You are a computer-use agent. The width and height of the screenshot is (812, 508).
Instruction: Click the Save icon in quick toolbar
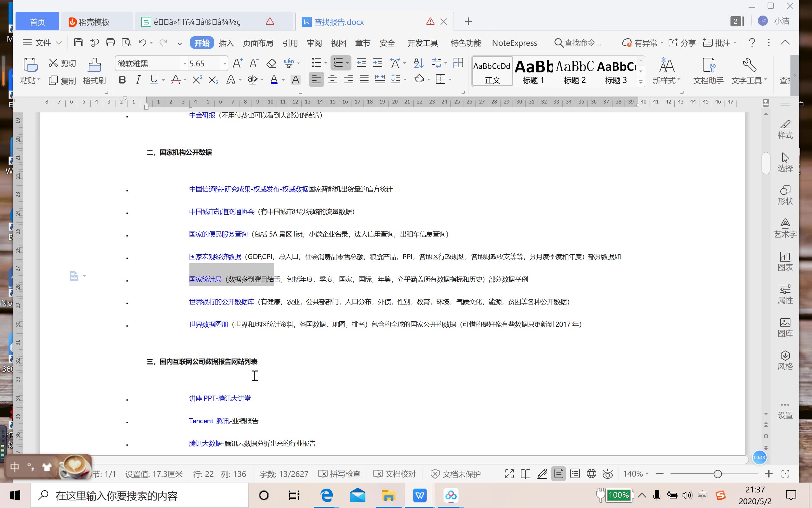pos(78,43)
